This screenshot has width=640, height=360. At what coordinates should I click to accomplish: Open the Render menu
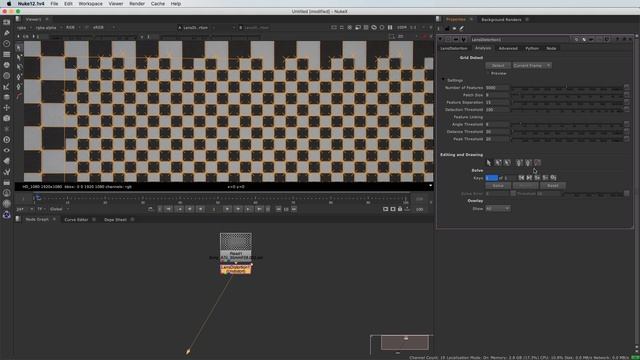137,4
